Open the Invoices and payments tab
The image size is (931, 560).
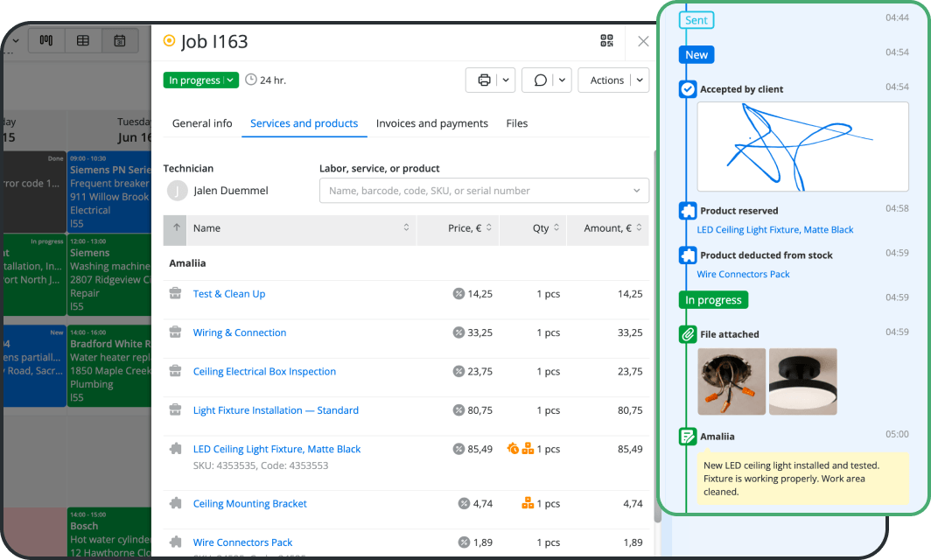click(x=432, y=123)
